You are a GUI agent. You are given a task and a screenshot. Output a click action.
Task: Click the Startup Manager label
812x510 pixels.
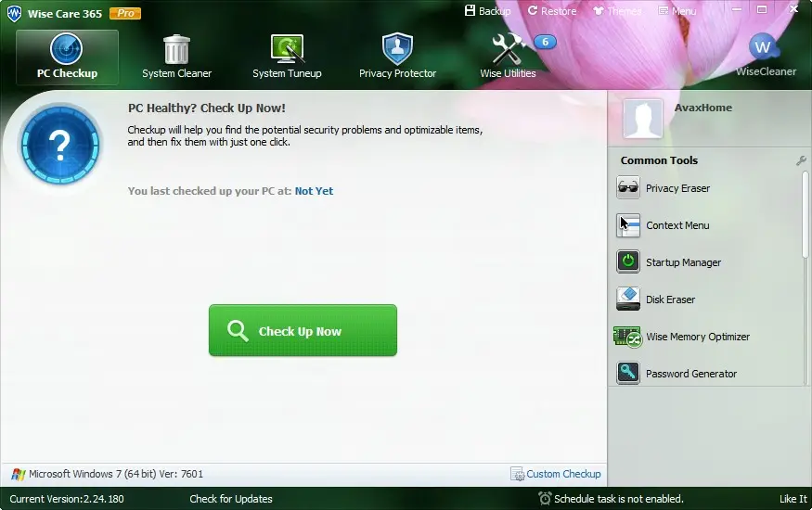click(684, 262)
